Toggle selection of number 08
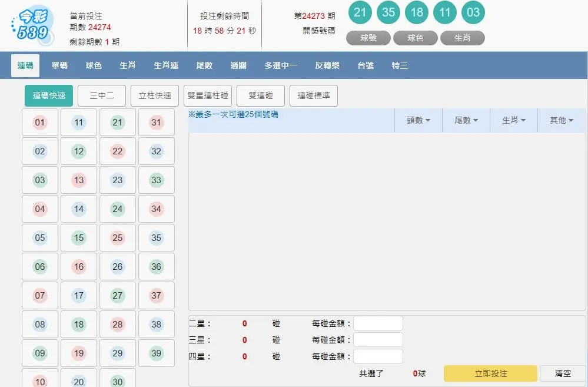This screenshot has width=588, height=387. 39,325
